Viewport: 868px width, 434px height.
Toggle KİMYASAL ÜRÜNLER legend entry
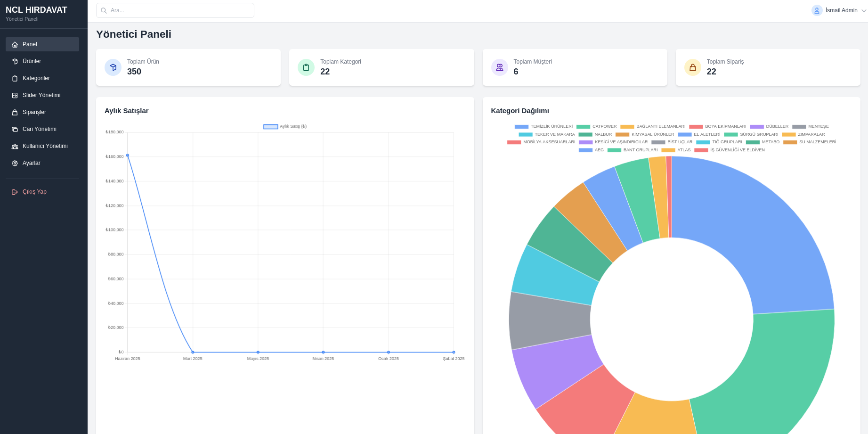coord(645,134)
